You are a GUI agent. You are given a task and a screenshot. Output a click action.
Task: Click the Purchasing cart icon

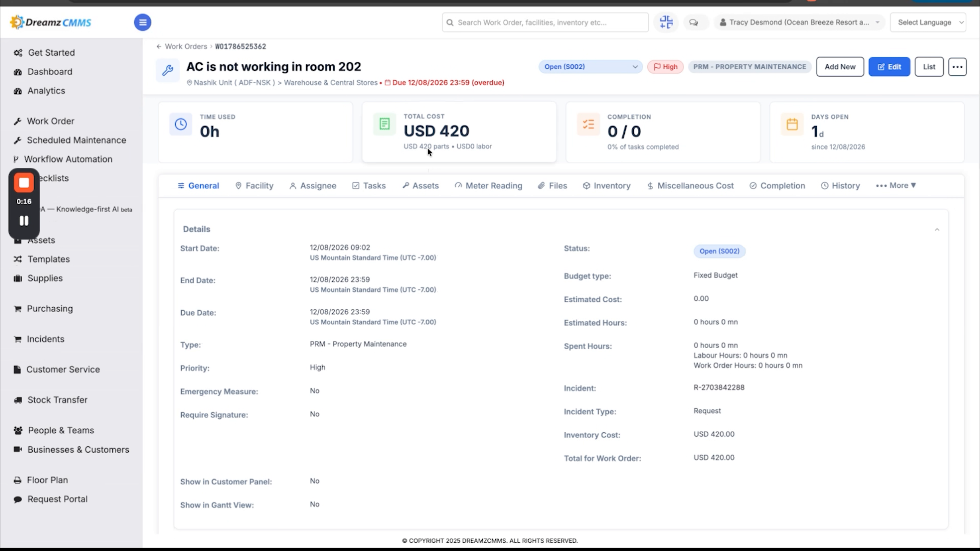click(x=18, y=309)
